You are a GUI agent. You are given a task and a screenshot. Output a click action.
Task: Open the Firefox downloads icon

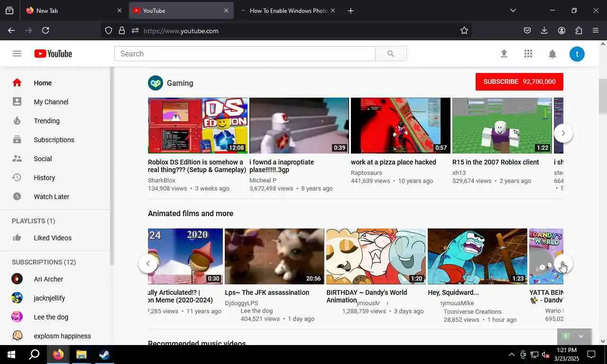[544, 30]
